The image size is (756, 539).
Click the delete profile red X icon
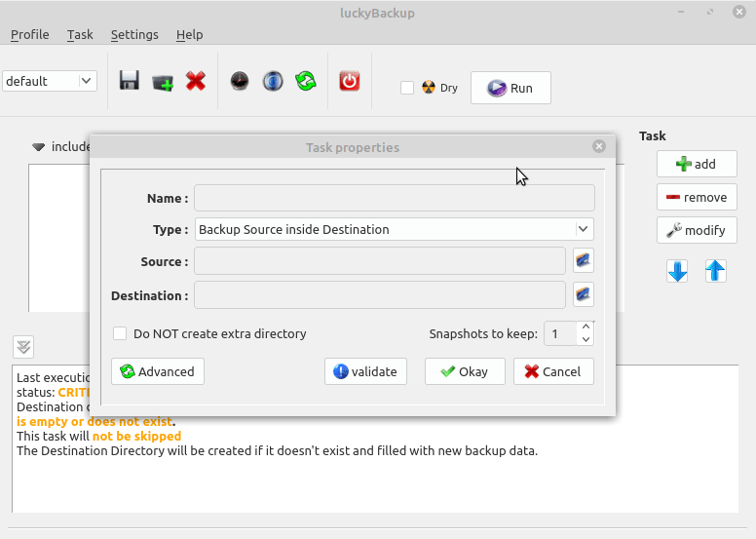pyautogui.click(x=196, y=81)
